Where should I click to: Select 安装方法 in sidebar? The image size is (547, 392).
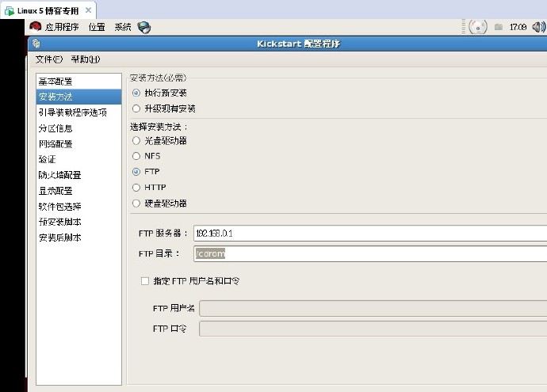[78, 97]
